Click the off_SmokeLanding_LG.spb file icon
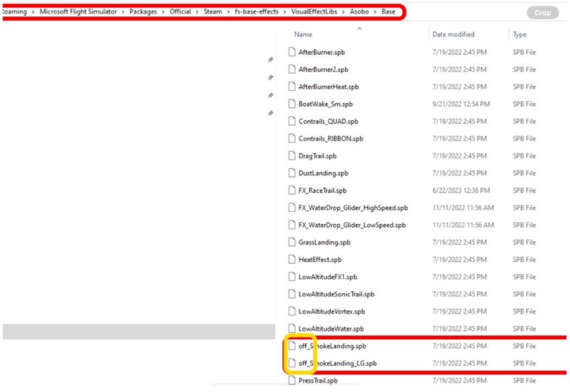Viewport: 570px width, 392px height. (x=292, y=362)
